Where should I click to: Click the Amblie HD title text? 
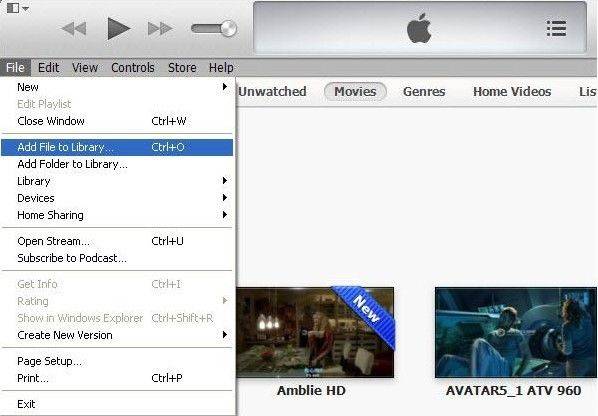[x=311, y=390]
